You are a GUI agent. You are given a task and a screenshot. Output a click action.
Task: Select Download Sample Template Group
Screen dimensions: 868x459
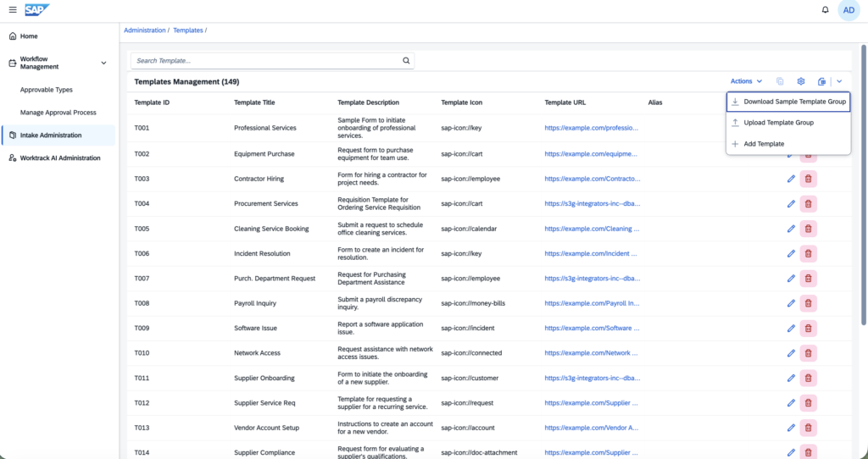coord(788,102)
